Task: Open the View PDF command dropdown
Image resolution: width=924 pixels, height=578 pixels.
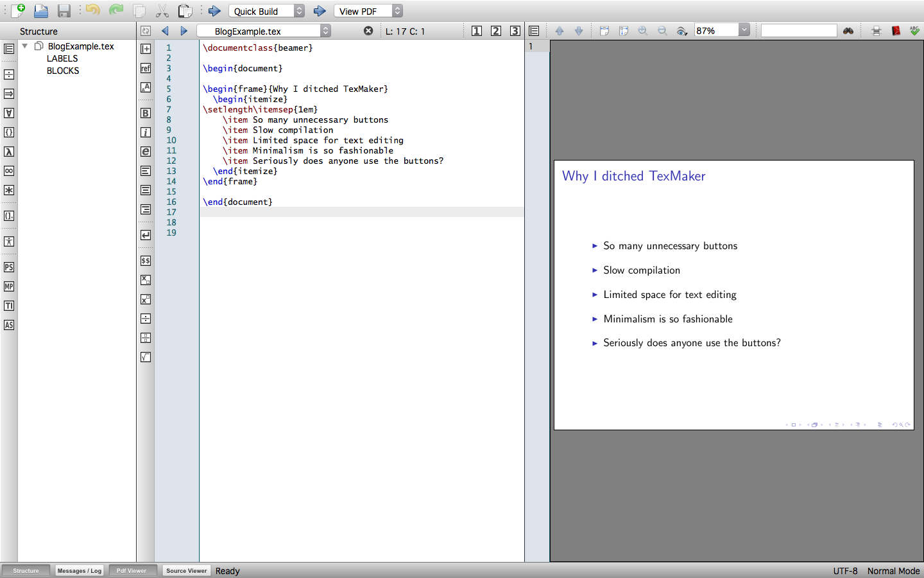Action: 368,11
